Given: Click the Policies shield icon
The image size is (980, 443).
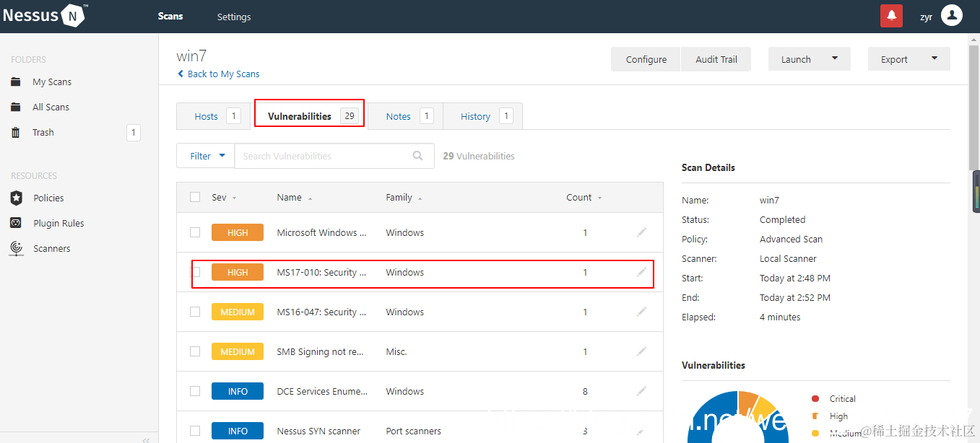Looking at the screenshot, I should point(16,198).
